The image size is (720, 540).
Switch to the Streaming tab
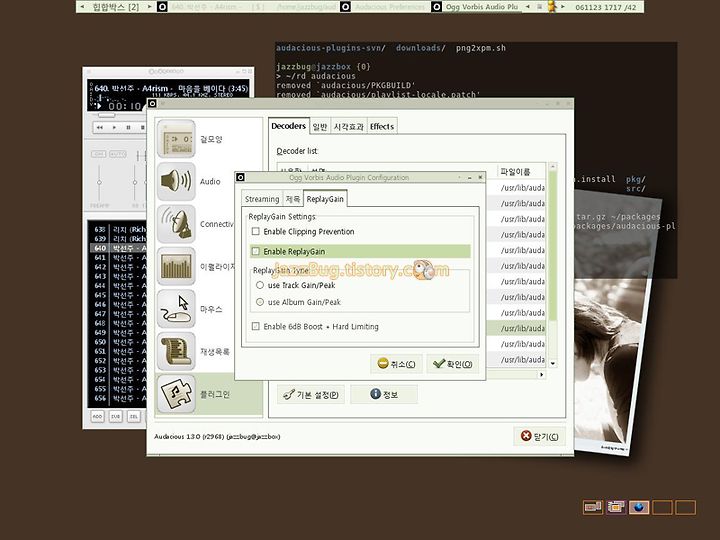click(262, 199)
